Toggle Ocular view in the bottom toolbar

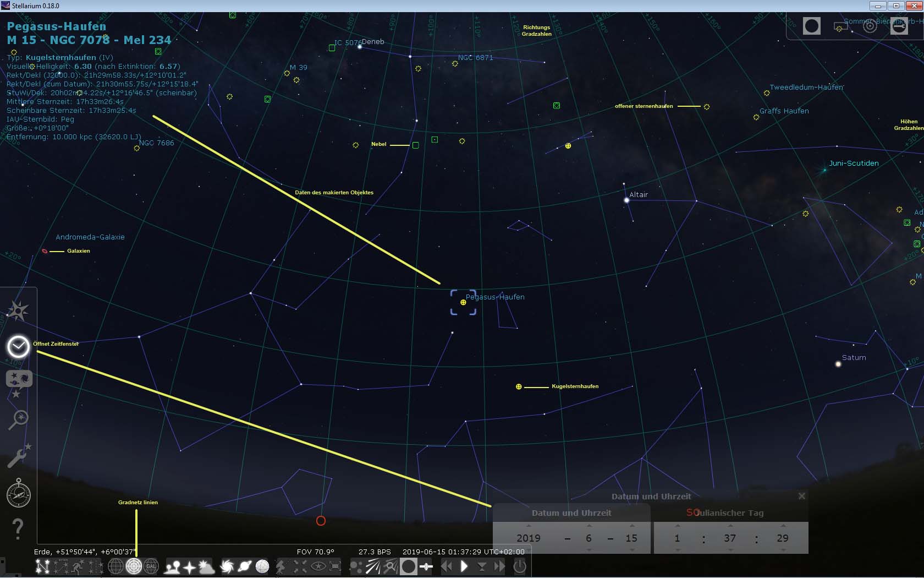(408, 566)
